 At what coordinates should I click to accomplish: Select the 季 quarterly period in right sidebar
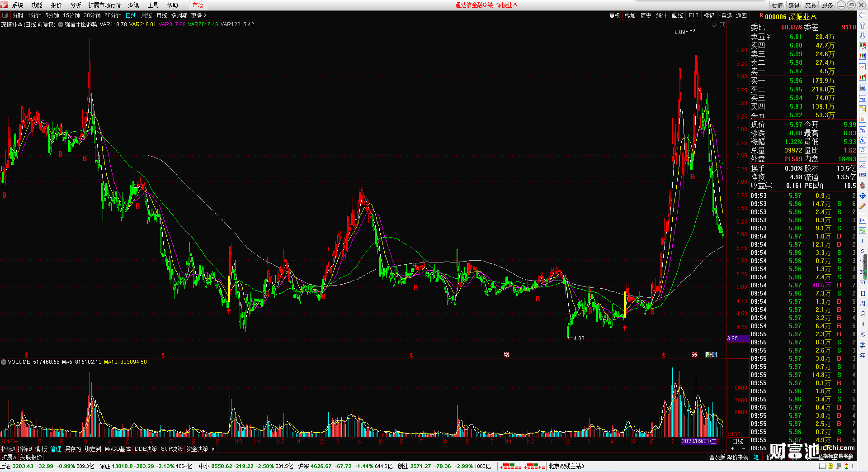tap(862, 345)
